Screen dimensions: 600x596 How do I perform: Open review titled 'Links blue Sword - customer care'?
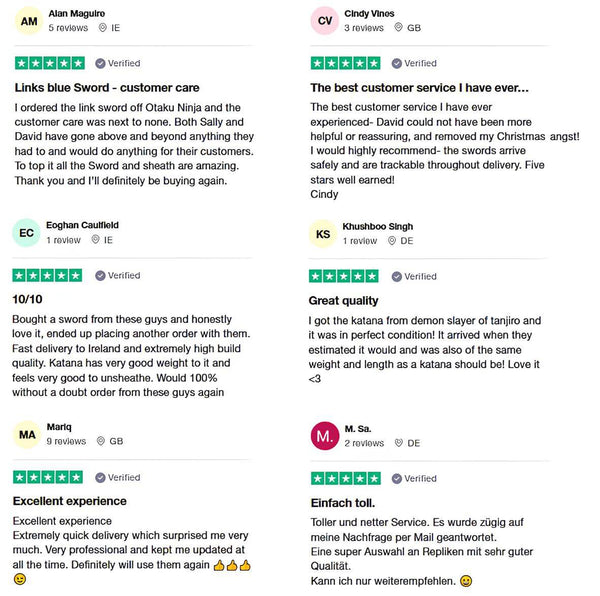click(x=106, y=88)
